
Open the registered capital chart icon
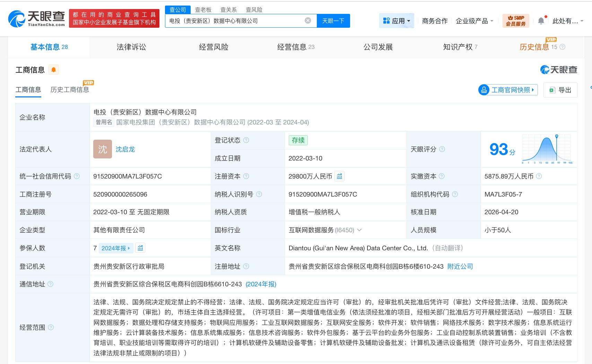point(340,176)
